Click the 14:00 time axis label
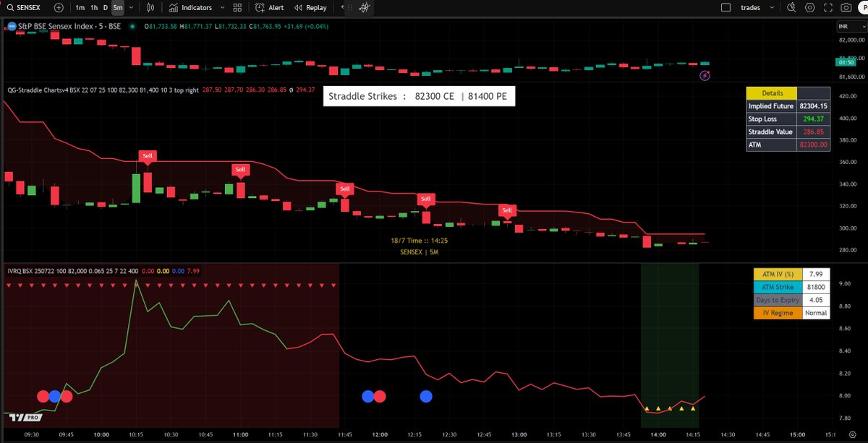This screenshot has width=868, height=443. 658,436
